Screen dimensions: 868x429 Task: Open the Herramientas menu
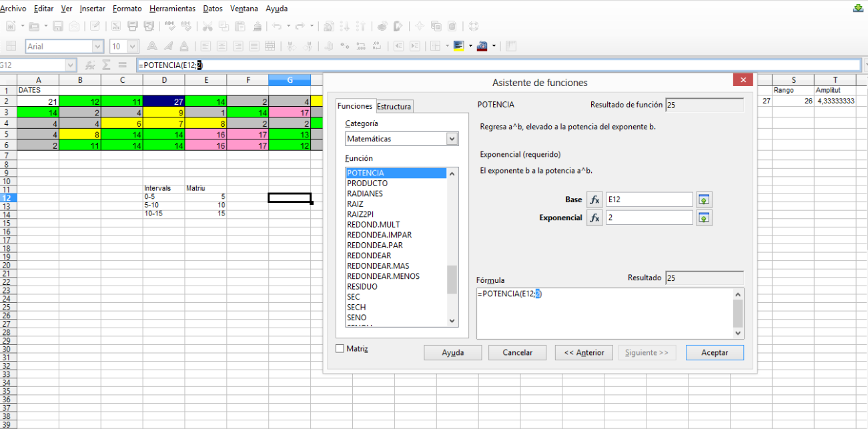pos(172,9)
